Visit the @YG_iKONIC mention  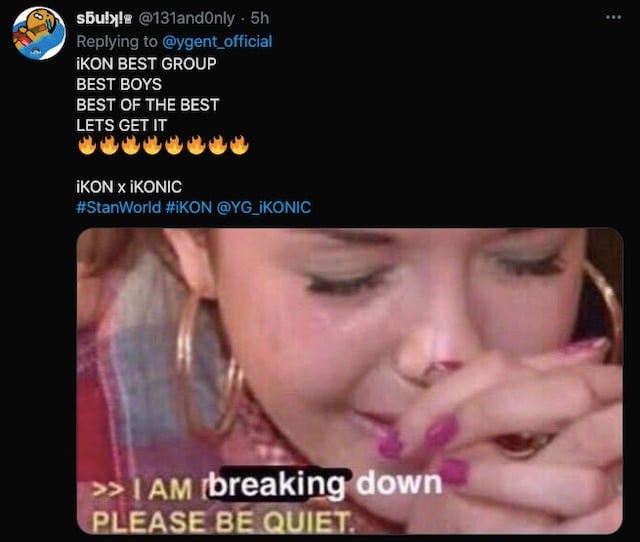coord(264,207)
